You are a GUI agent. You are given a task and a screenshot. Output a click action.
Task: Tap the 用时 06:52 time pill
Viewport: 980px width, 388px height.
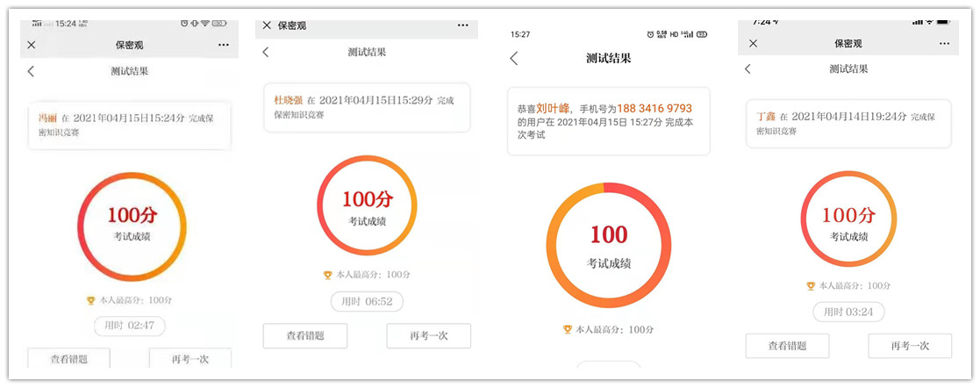pyautogui.click(x=367, y=301)
